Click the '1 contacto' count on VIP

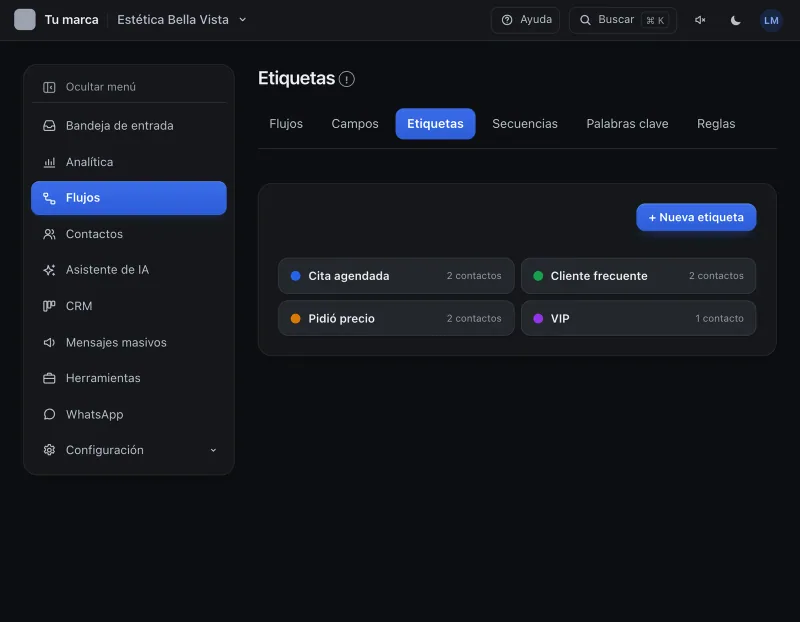(x=719, y=318)
